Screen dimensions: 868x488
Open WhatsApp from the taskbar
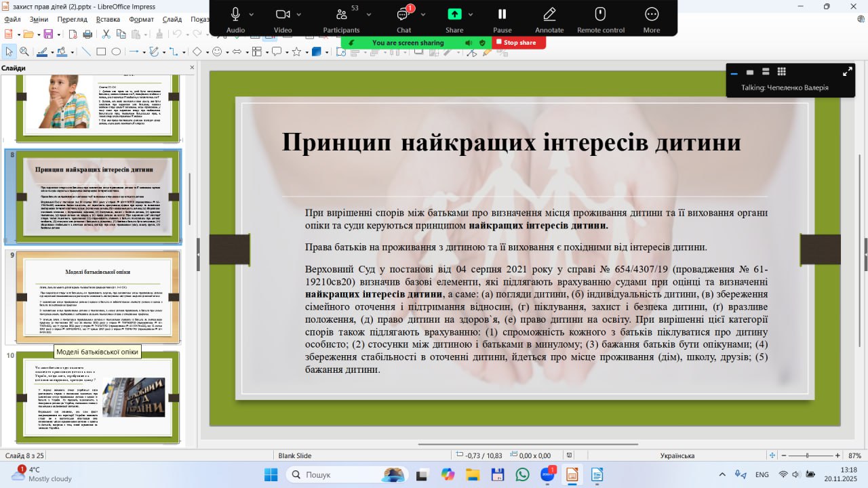(x=522, y=474)
